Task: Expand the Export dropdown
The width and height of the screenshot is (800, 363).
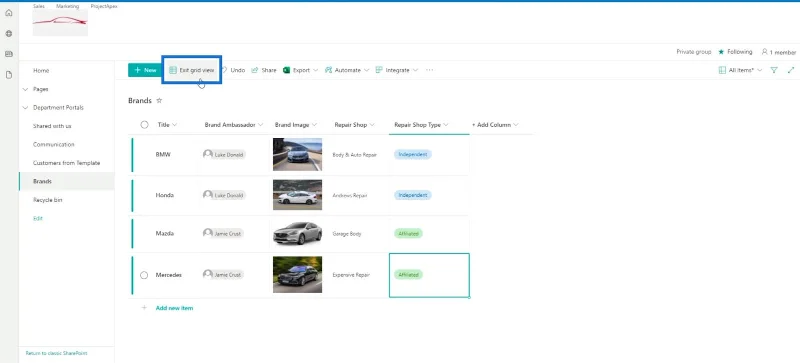Action: [x=316, y=70]
